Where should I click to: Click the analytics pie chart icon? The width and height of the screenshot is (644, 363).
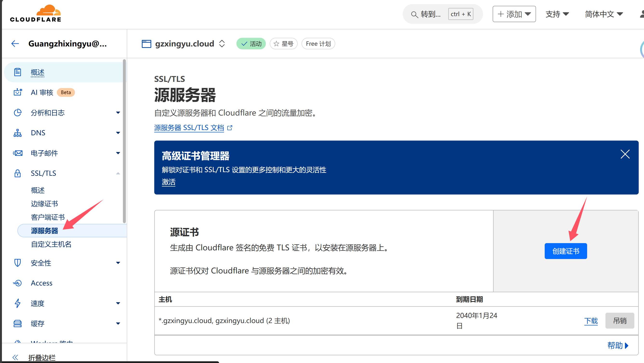pyautogui.click(x=18, y=113)
